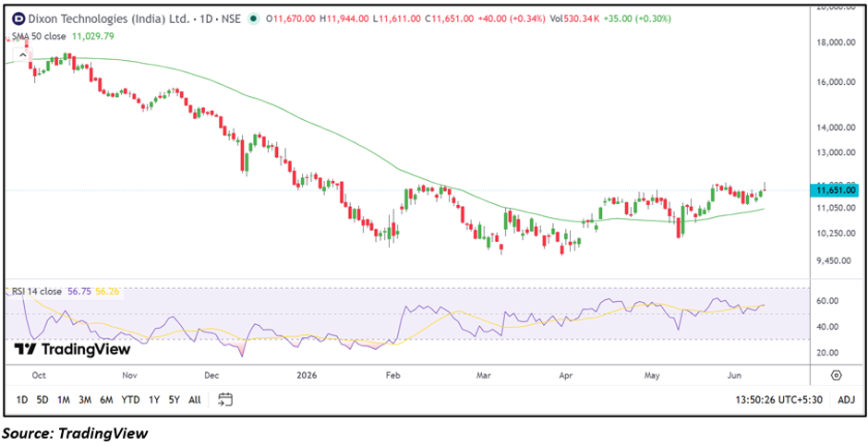The height and width of the screenshot is (446, 868).
Task: Click the Dixon Technologies symbol logo icon
Action: pyautogui.click(x=18, y=18)
